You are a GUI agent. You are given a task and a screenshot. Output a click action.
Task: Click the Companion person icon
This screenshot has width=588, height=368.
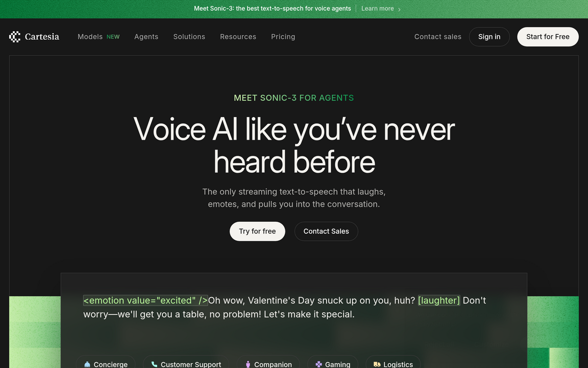(248, 364)
